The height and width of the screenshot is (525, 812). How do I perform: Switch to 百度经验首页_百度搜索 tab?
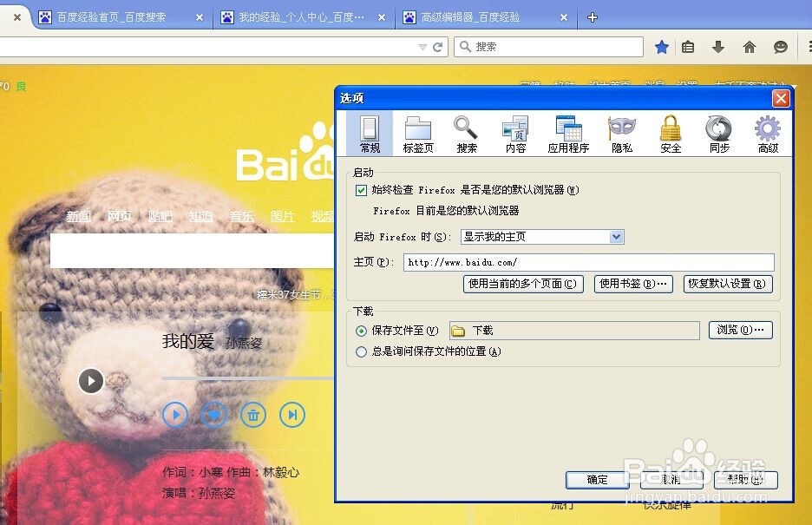111,17
